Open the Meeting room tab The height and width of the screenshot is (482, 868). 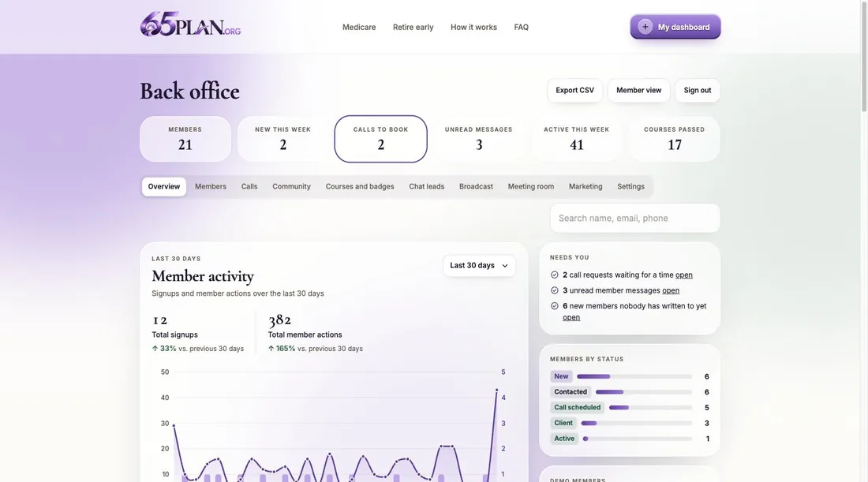(531, 186)
